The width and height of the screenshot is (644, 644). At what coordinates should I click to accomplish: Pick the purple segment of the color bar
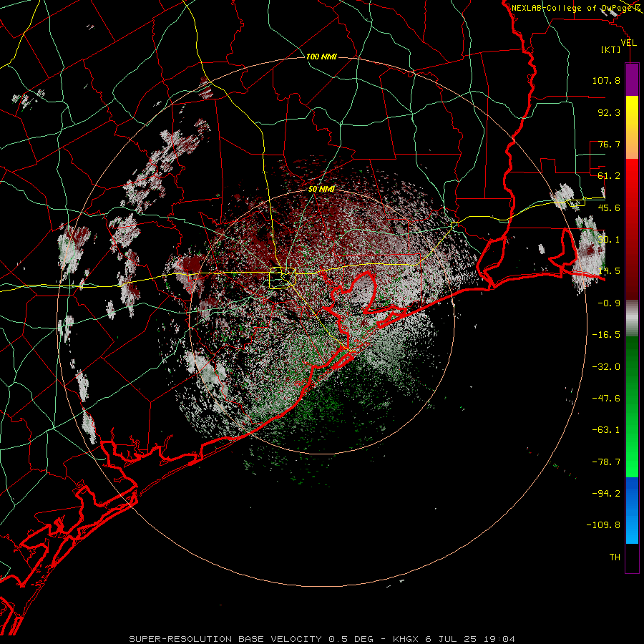click(632, 79)
